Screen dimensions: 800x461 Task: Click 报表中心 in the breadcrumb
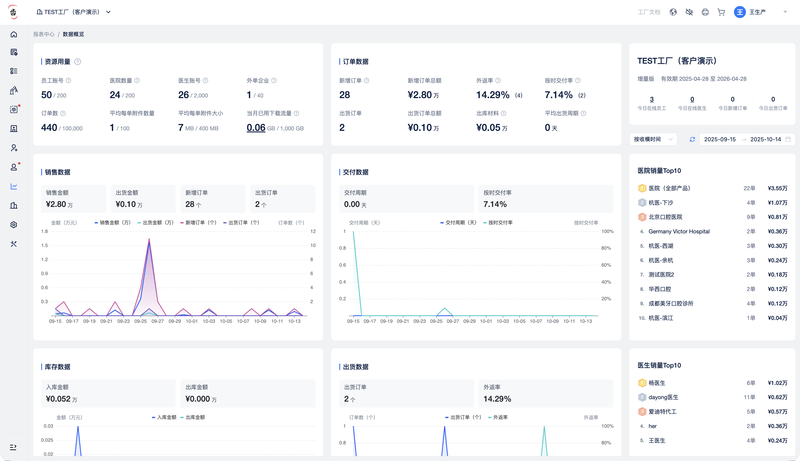point(45,34)
